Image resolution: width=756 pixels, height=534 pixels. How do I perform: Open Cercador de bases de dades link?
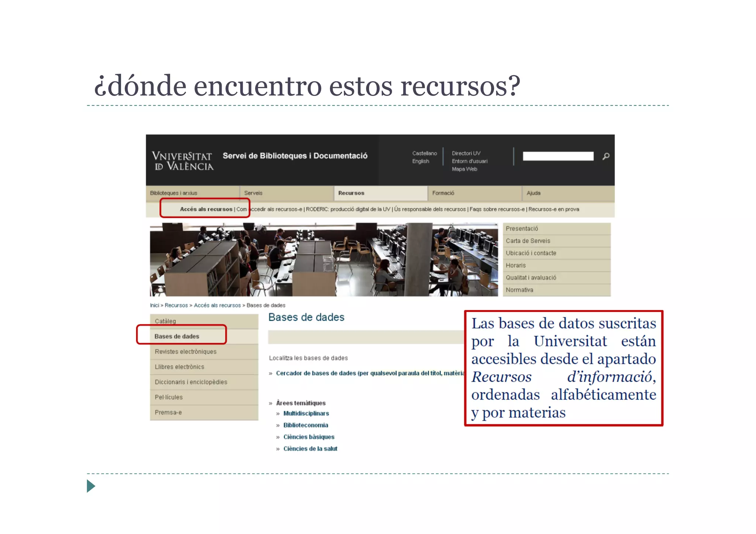click(x=370, y=373)
